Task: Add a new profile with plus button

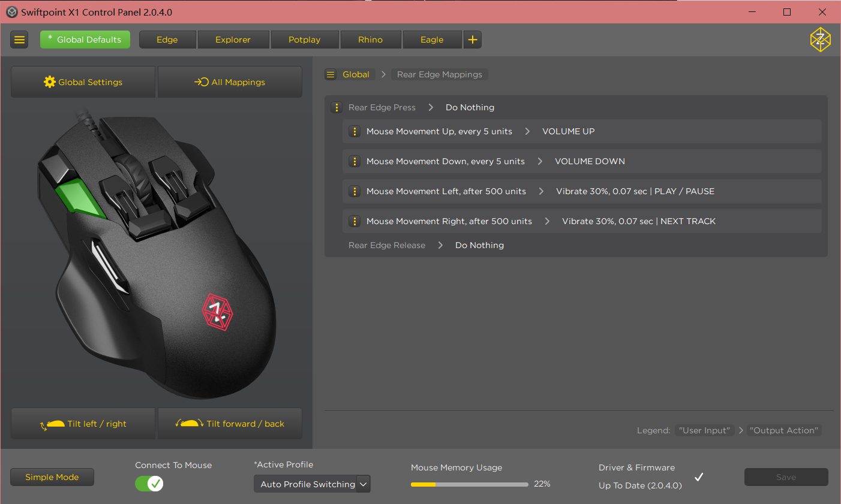Action: [473, 40]
